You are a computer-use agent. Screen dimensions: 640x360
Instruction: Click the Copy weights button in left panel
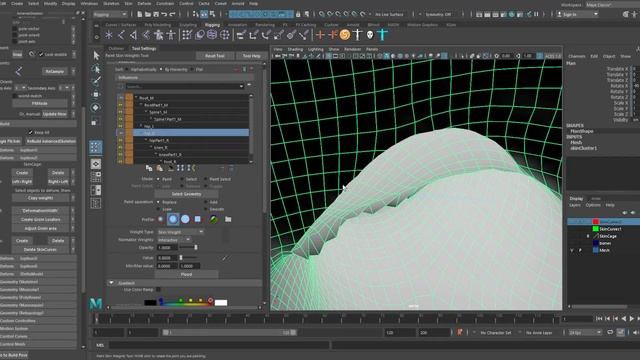40,198
